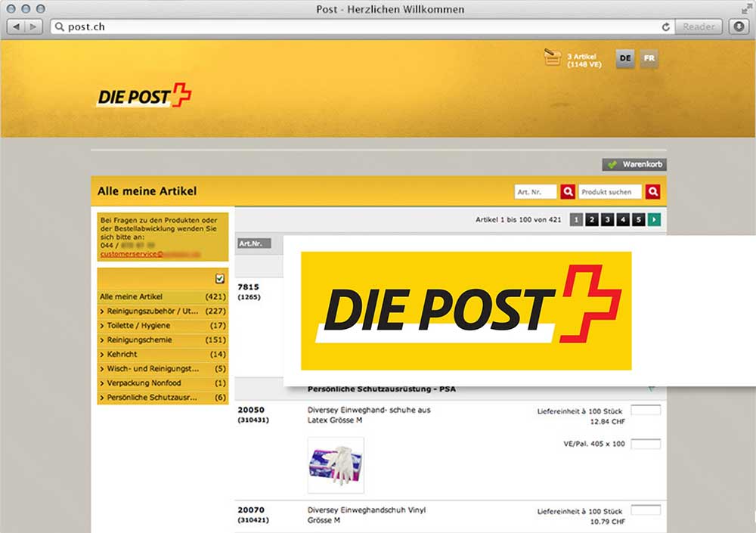Click quantity field for Liefereinheit 10.79 CHF

[x=646, y=510]
